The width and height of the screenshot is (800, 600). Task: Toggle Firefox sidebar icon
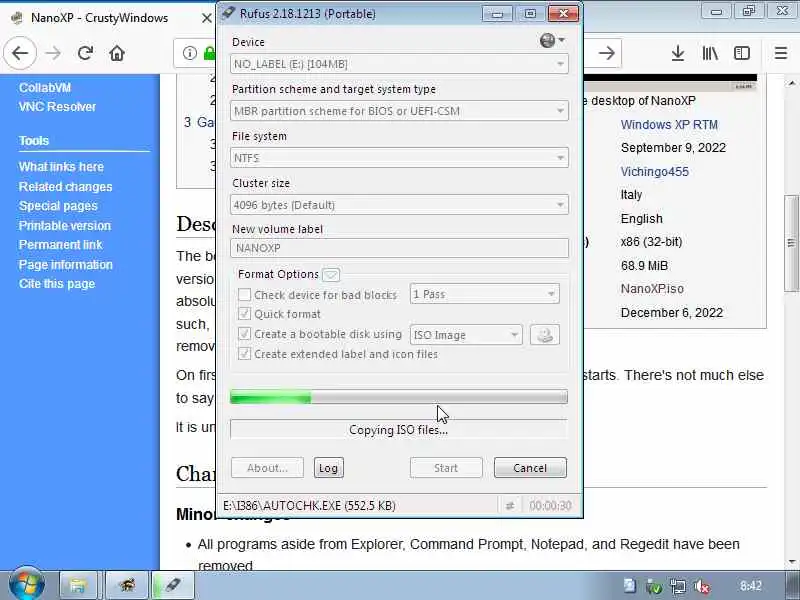tap(741, 53)
